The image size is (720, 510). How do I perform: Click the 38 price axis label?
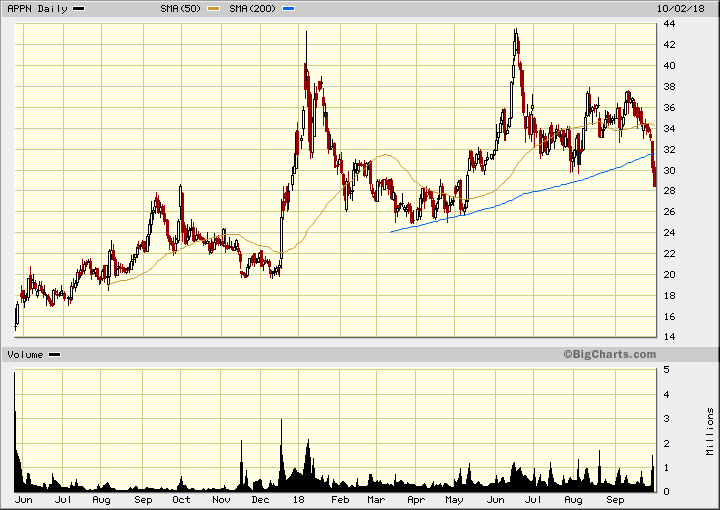pos(669,87)
